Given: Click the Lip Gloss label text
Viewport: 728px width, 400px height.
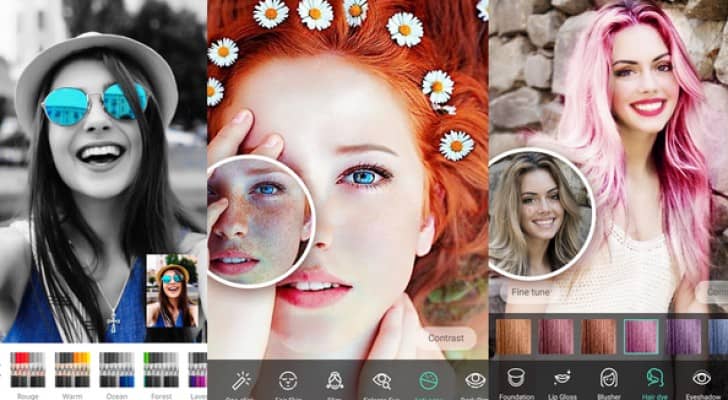Looking at the screenshot, I should [x=562, y=397].
